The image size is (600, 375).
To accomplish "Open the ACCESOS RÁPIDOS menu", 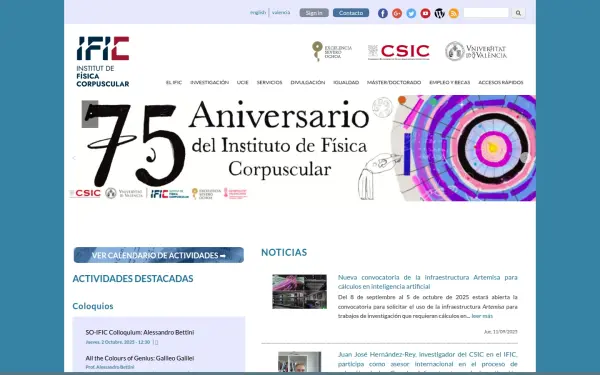I will (501, 82).
